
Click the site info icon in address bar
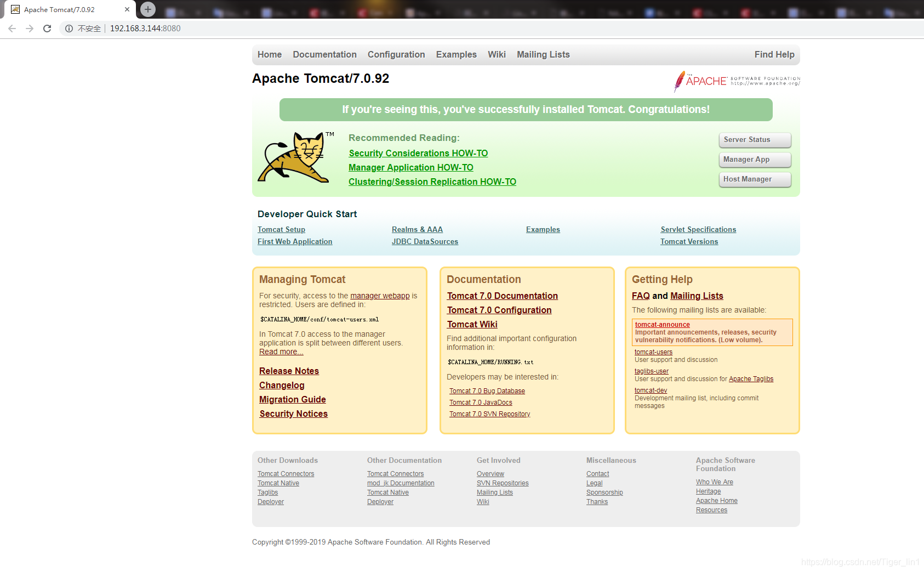click(x=69, y=29)
